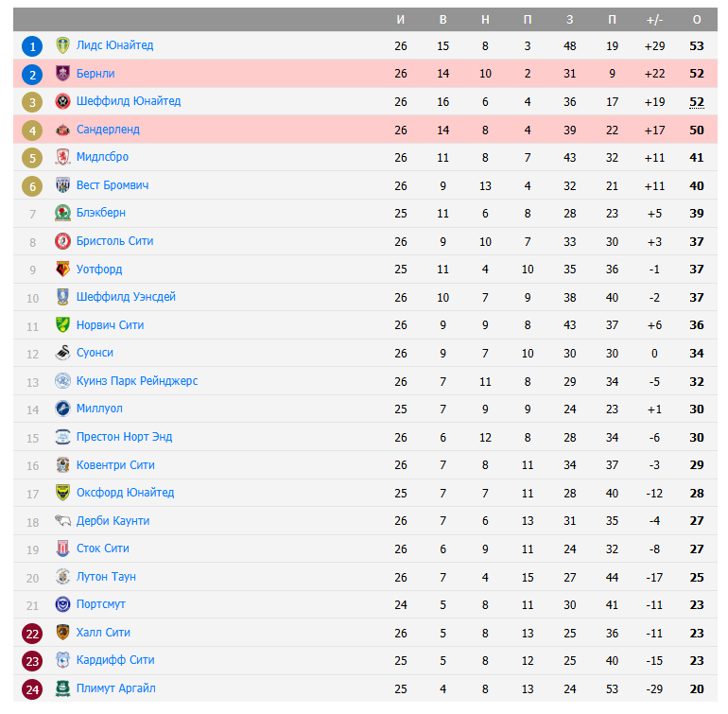Open the Вест Бромвич team link

[x=112, y=185]
